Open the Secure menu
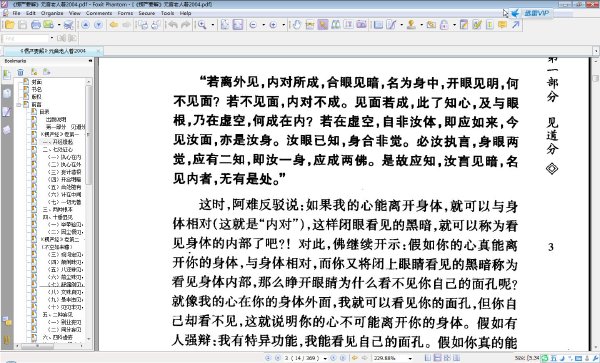600x363 pixels. pos(147,13)
